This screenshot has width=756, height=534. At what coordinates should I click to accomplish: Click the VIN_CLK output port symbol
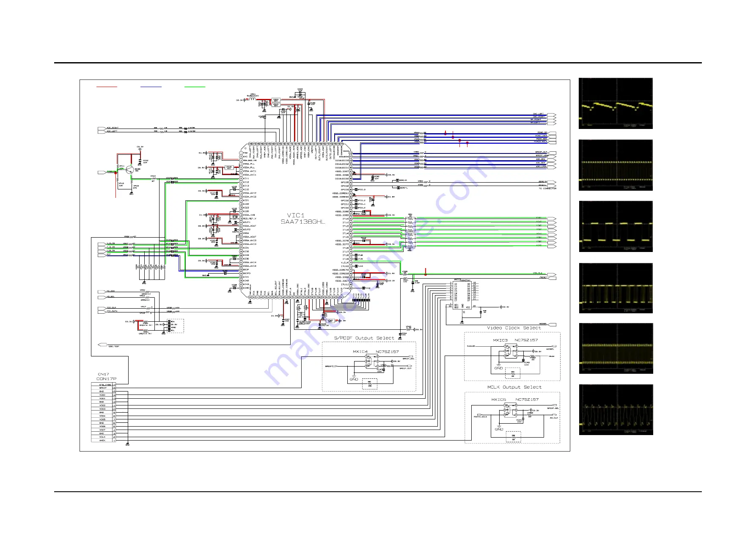[x=552, y=274]
